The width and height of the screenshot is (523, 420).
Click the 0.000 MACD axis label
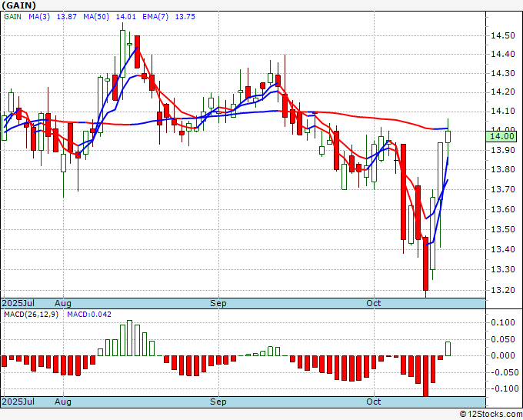click(503, 355)
